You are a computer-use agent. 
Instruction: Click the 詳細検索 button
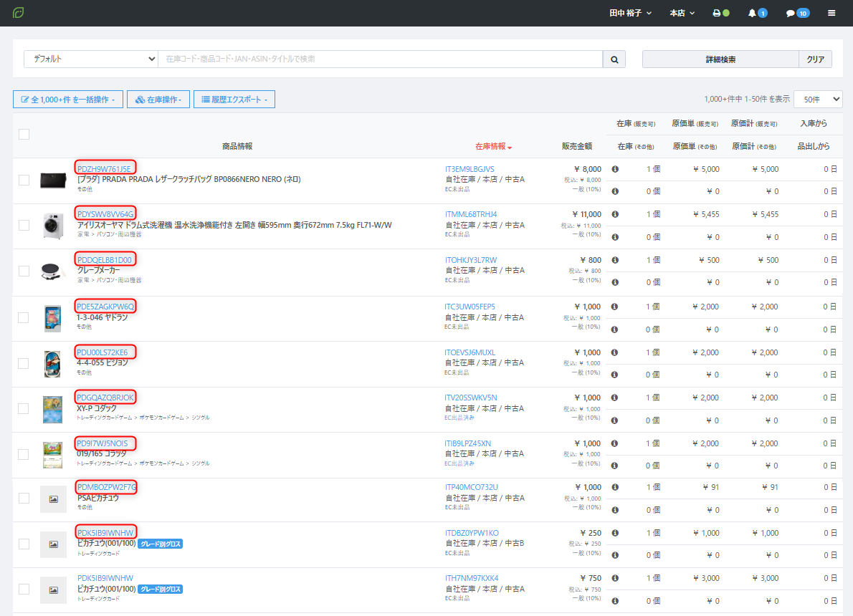[x=720, y=59]
